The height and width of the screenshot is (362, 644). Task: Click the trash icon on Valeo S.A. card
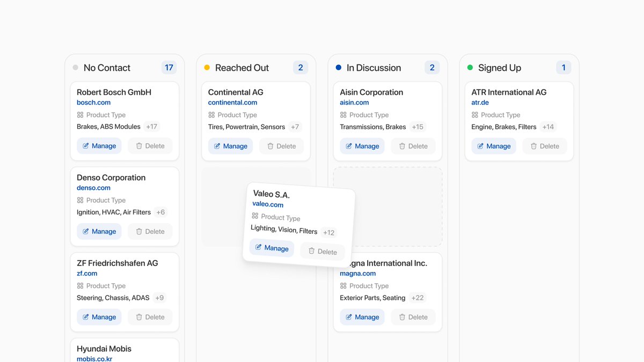pyautogui.click(x=311, y=250)
